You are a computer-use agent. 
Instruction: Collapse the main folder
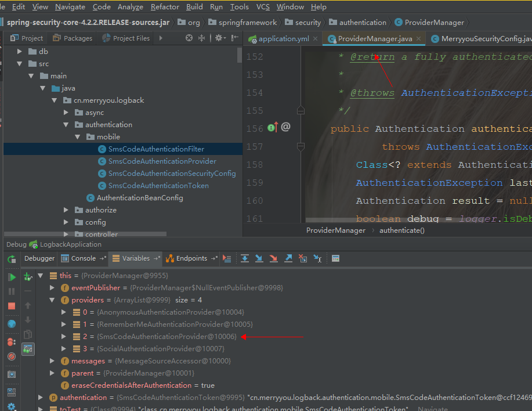click(31, 75)
